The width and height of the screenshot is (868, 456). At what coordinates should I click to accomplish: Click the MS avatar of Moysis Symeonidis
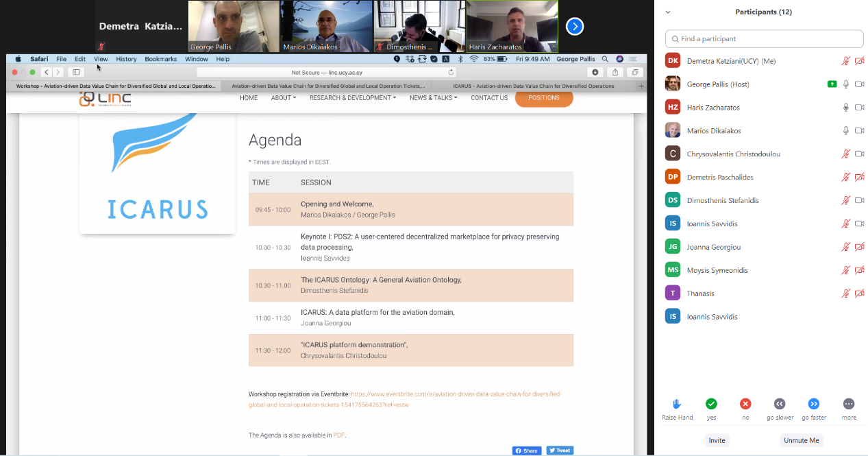tap(673, 270)
